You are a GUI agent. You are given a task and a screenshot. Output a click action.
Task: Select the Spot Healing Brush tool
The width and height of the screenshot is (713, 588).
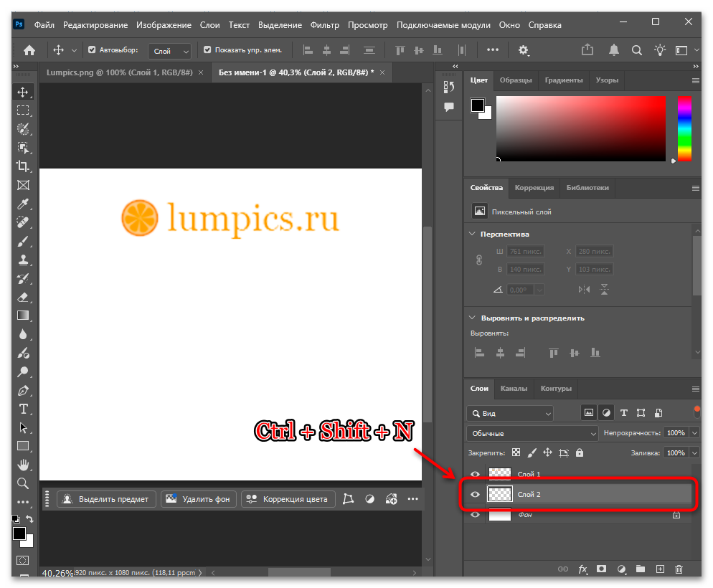pyautogui.click(x=23, y=222)
